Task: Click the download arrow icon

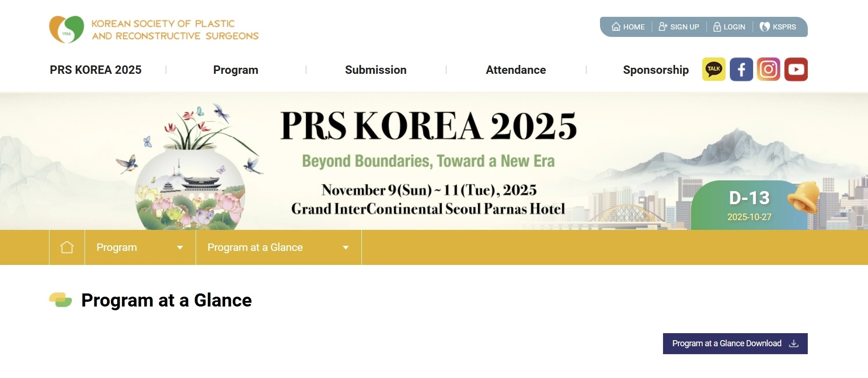Action: pyautogui.click(x=793, y=343)
